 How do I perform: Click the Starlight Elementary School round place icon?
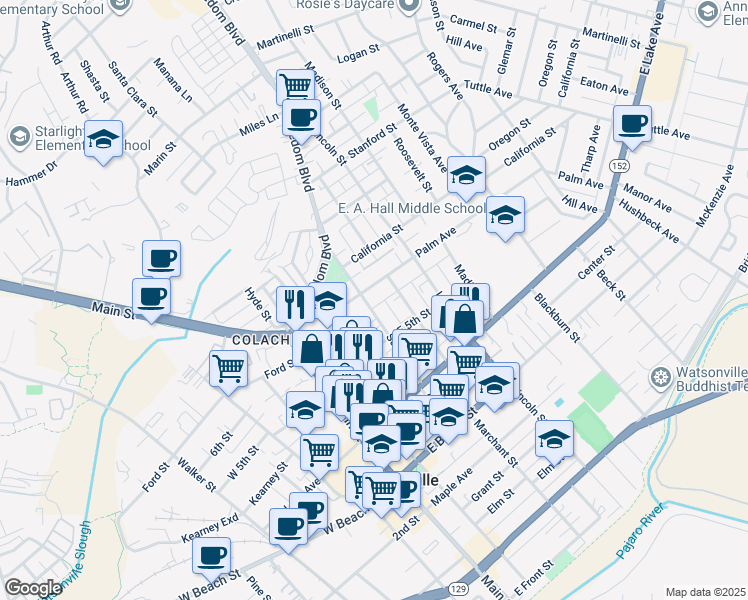coord(20,138)
